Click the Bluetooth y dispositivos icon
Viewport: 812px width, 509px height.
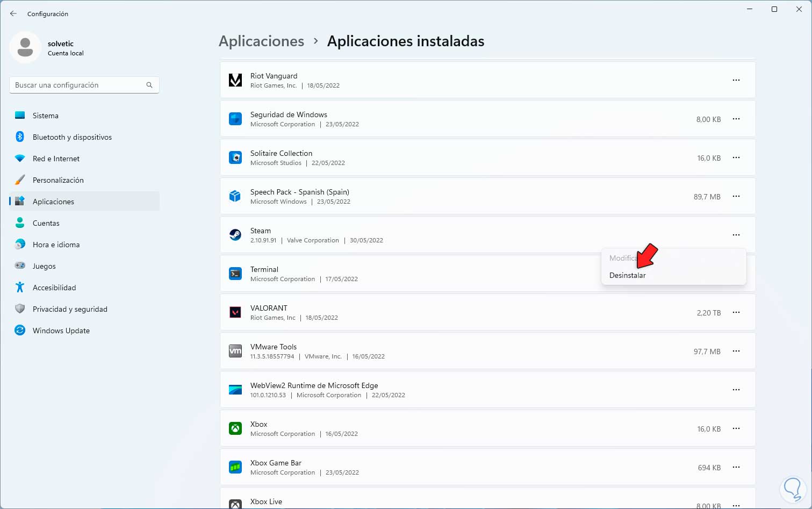pos(20,137)
